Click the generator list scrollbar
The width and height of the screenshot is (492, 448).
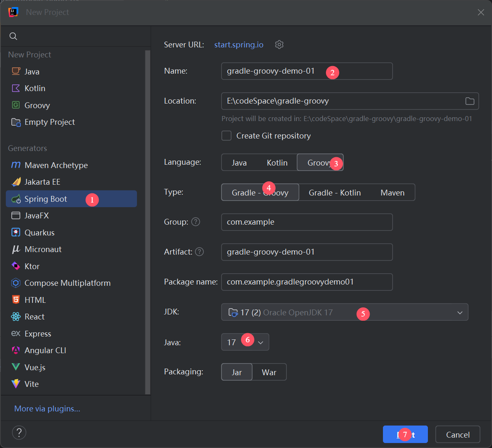(147, 222)
